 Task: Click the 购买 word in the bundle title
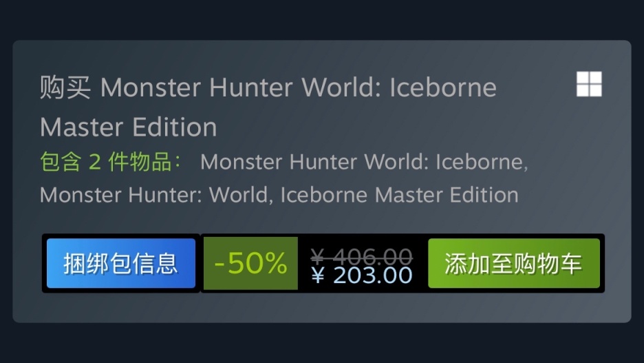65,87
